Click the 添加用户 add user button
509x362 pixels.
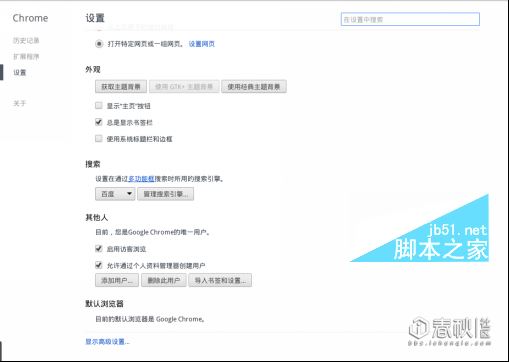point(117,280)
